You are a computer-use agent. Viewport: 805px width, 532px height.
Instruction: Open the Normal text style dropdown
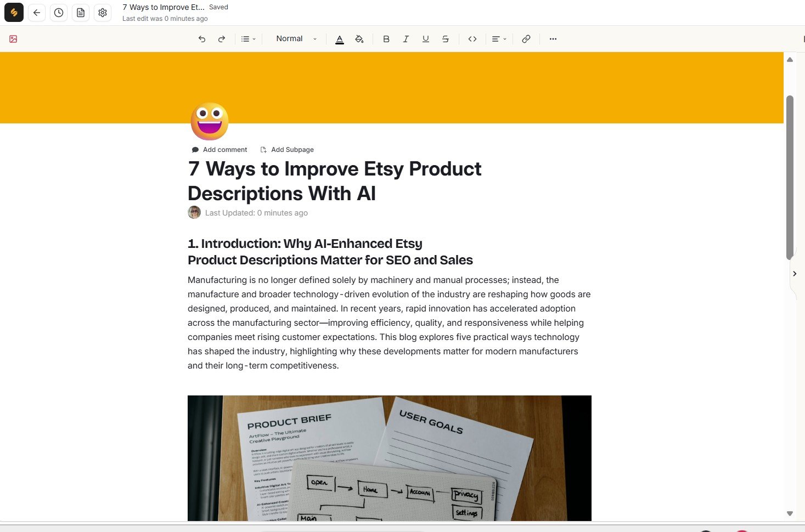click(296, 39)
